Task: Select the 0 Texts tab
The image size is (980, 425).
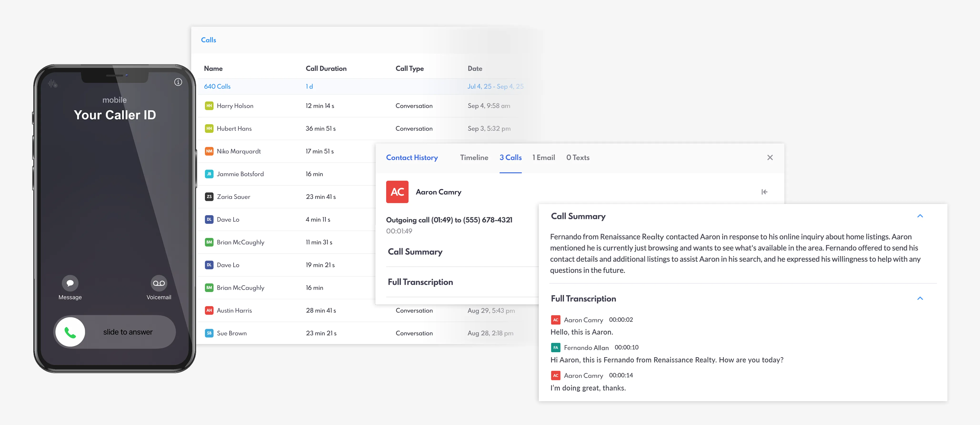Action: tap(578, 157)
